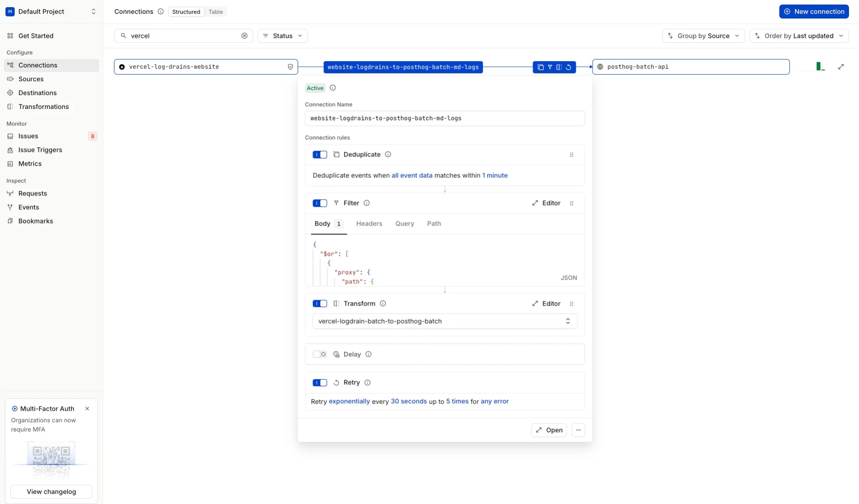Open the Order by Last updated dropdown
859x504 pixels.
pos(799,36)
